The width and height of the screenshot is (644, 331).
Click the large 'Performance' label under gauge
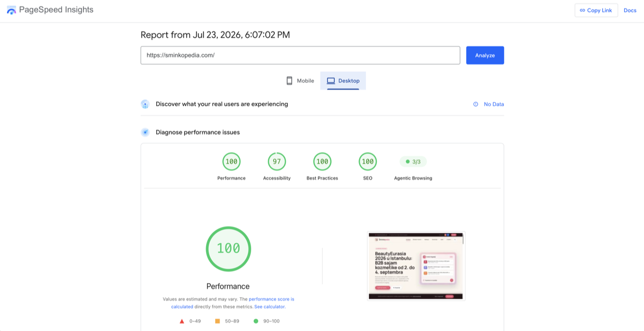228,286
